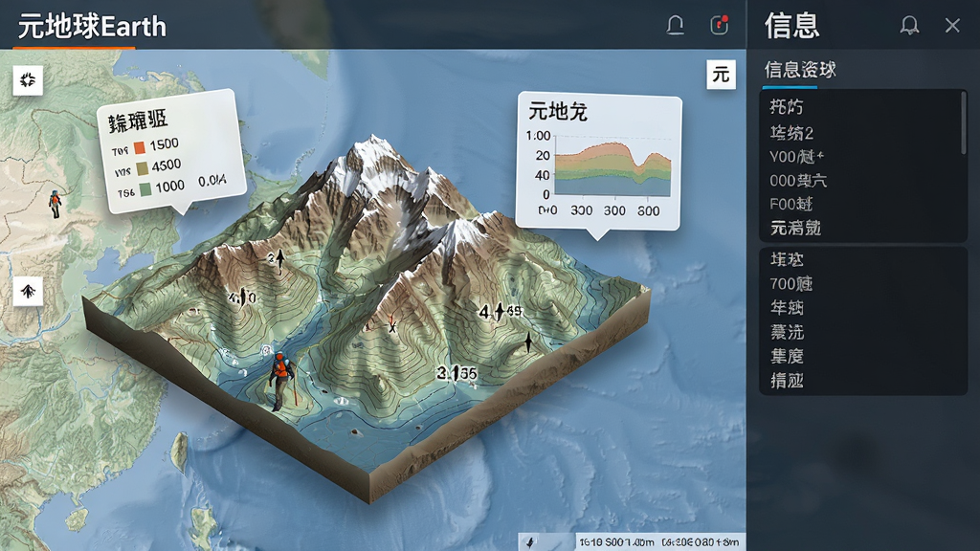
Task: Select the 元地球Earth tab
Action: (x=92, y=26)
